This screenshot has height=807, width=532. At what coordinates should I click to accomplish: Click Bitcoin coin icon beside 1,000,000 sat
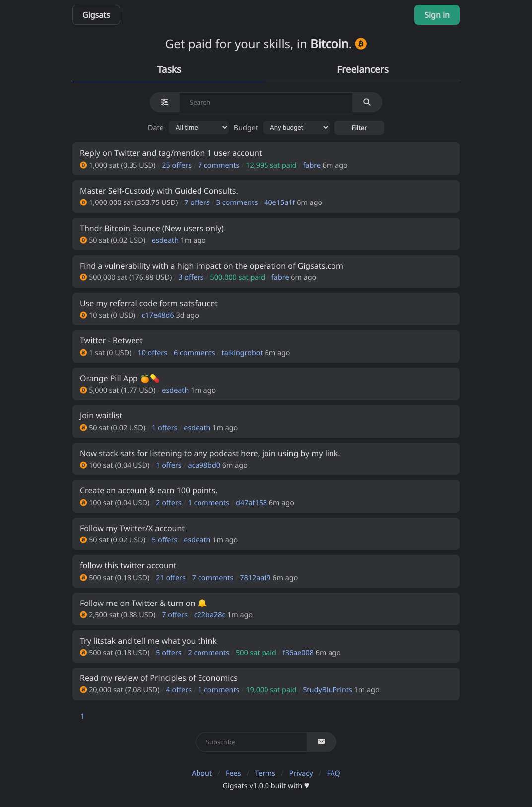click(83, 202)
